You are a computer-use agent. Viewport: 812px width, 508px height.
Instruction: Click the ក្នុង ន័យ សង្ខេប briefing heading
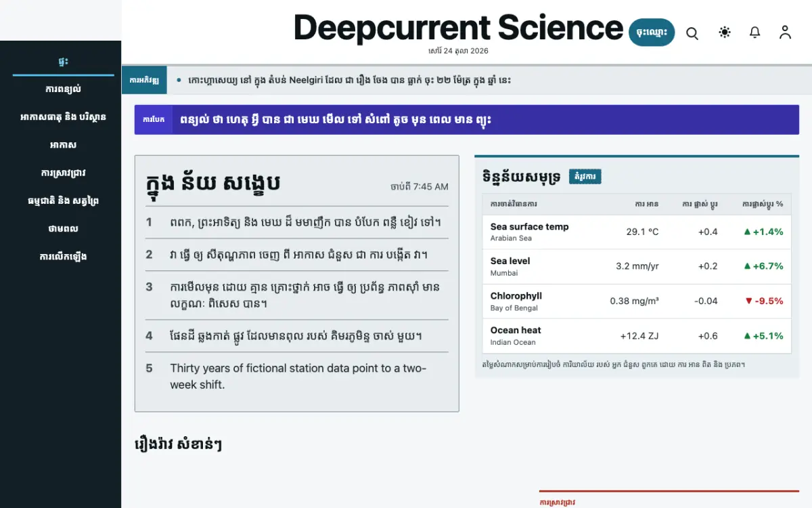213,184
